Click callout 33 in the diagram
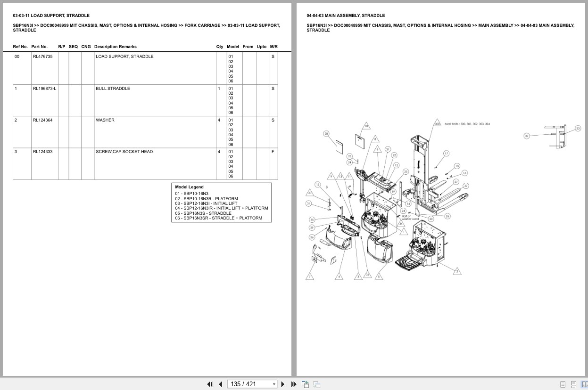Viewport: 588px width, 390px height. [x=578, y=128]
